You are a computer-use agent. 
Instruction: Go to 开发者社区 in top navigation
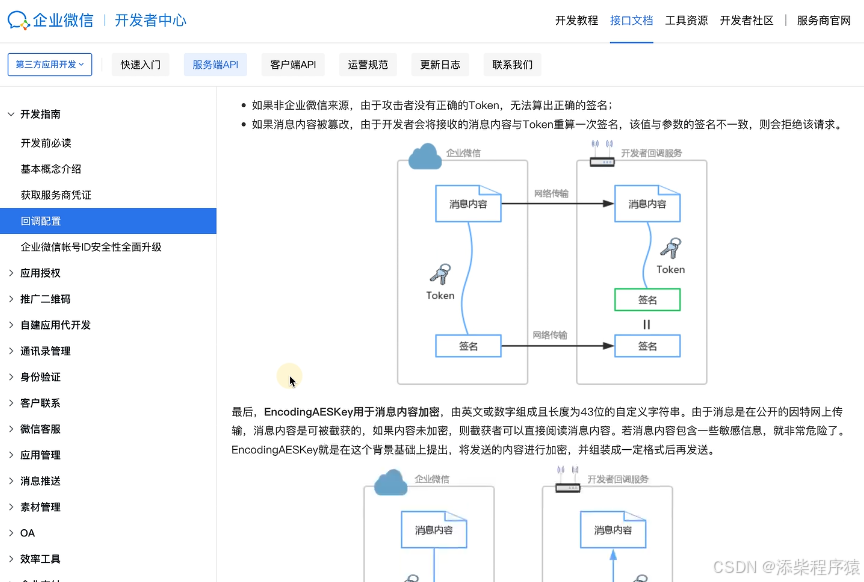pyautogui.click(x=747, y=20)
